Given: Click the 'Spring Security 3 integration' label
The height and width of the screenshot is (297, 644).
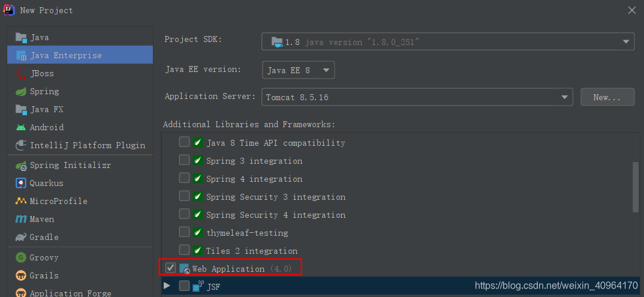Looking at the screenshot, I should [x=276, y=197].
